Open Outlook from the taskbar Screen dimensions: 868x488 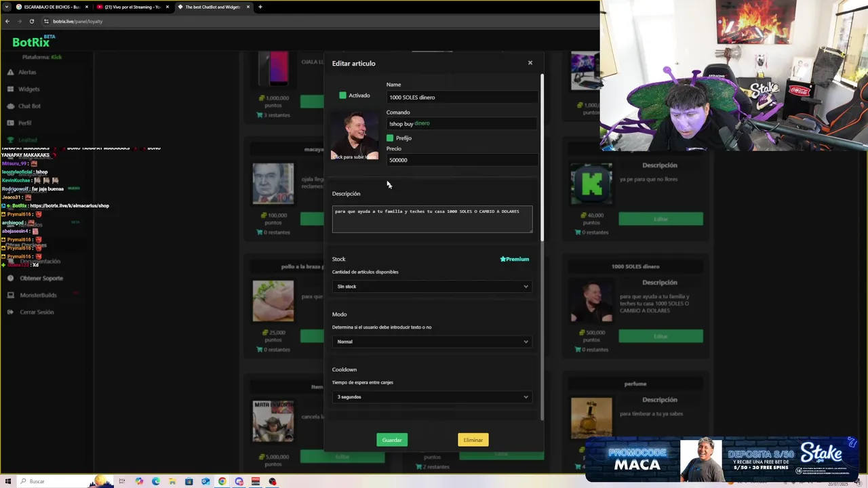coord(205,482)
